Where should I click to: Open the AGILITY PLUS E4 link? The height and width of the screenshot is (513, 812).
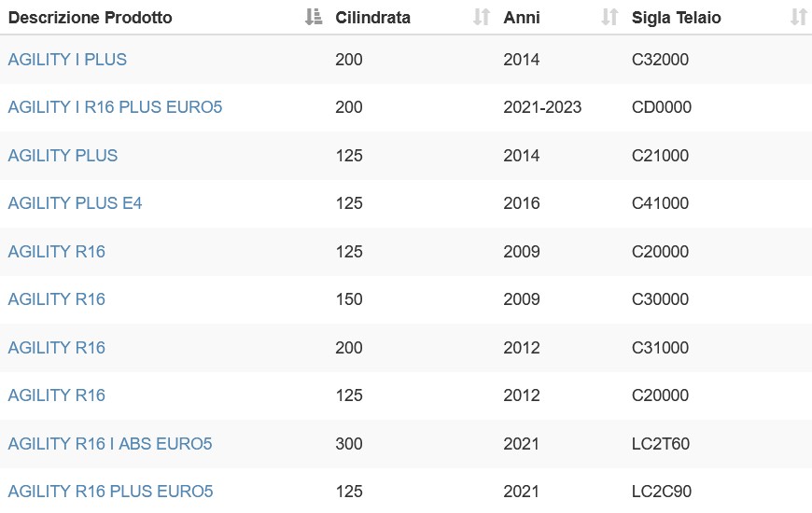click(75, 203)
